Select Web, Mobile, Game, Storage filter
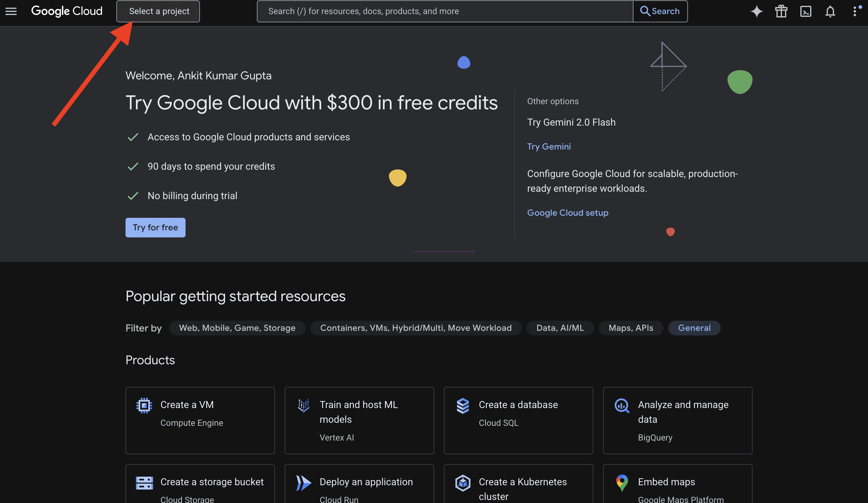 [x=237, y=328]
